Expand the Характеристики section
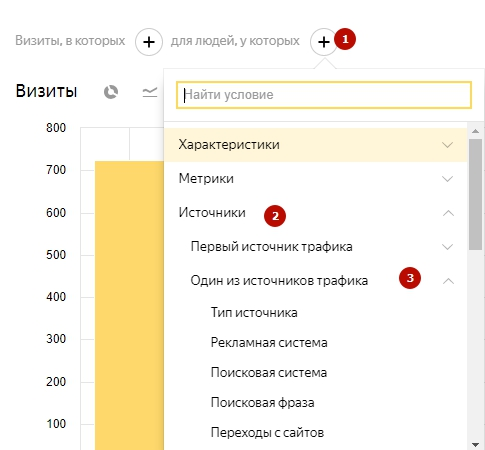 point(315,145)
